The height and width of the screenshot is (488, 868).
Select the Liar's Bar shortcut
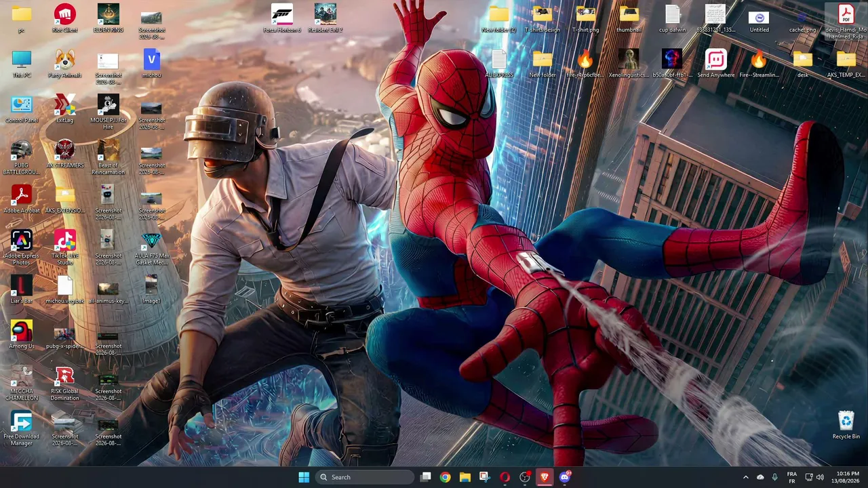click(22, 290)
